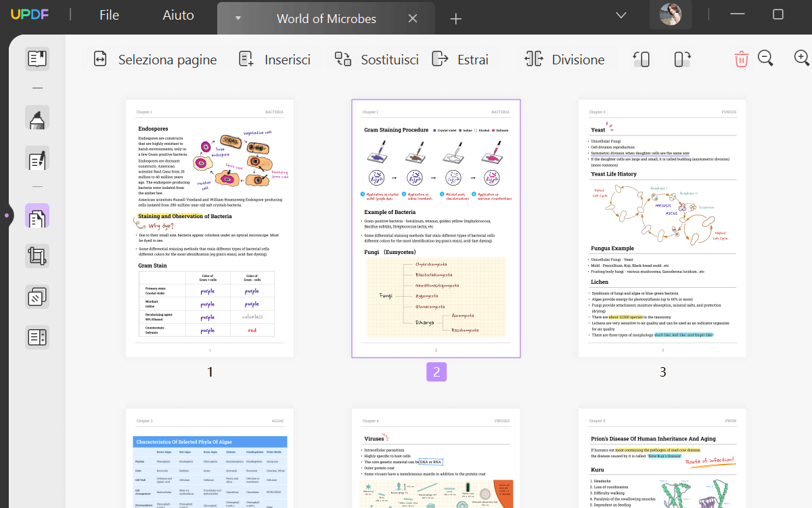The width and height of the screenshot is (812, 508).
Task: Zoom out thumbnails with minus magnifier
Action: (765, 59)
